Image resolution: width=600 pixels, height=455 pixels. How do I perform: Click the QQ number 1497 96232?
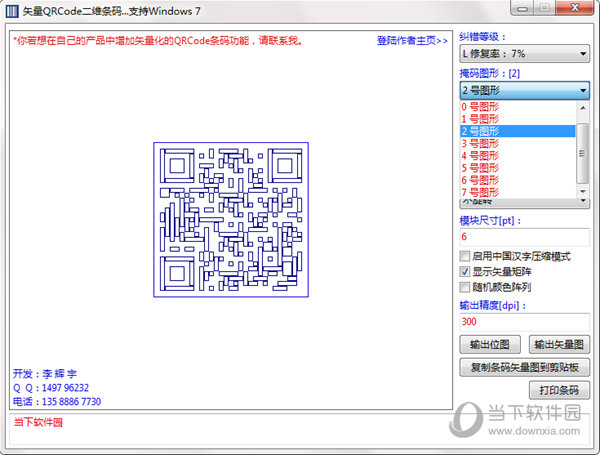[65, 388]
